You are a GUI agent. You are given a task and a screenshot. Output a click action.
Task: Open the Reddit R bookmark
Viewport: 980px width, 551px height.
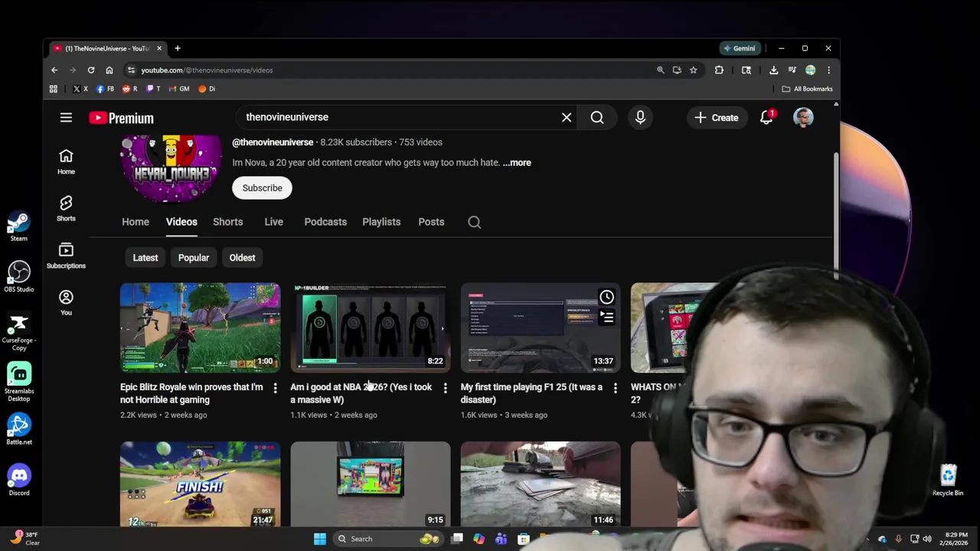[130, 89]
